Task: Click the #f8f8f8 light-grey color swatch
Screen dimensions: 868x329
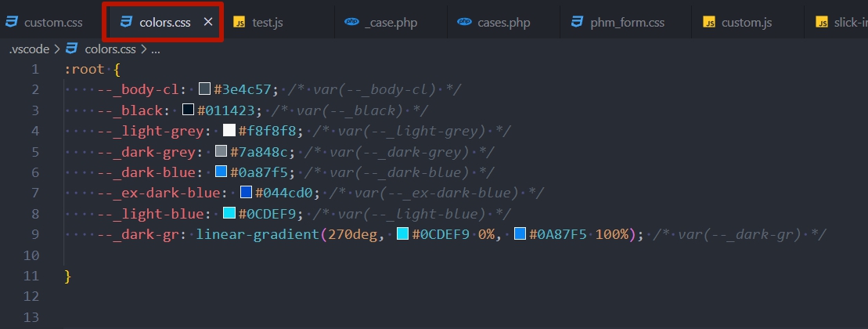Action: [x=229, y=131]
